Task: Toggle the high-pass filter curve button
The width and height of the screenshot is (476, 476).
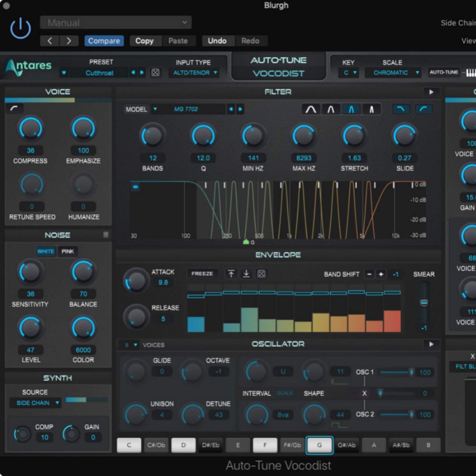Action: click(423, 109)
